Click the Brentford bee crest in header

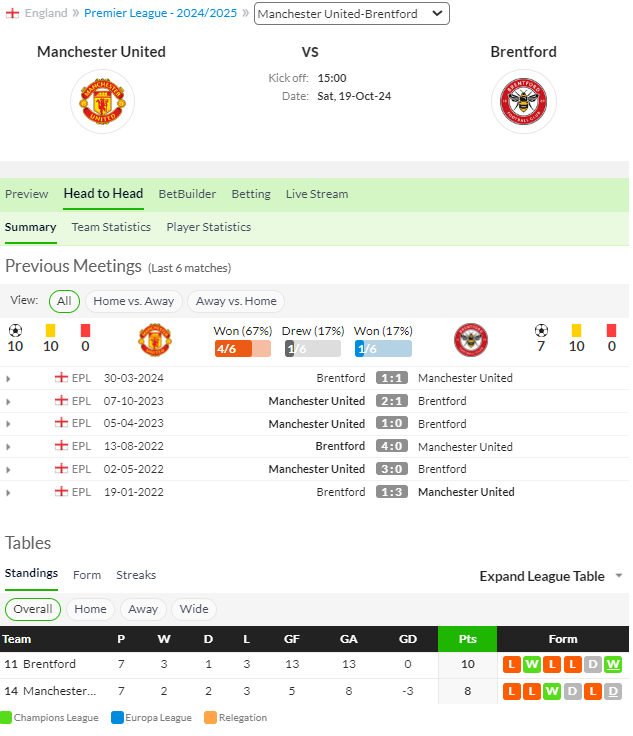tap(524, 101)
